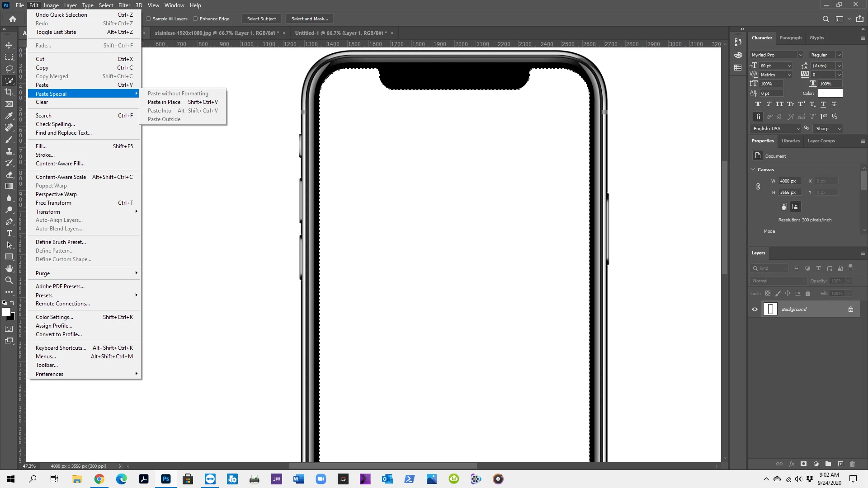Choose Paste in Place from submenu
868x488 pixels.
click(164, 102)
